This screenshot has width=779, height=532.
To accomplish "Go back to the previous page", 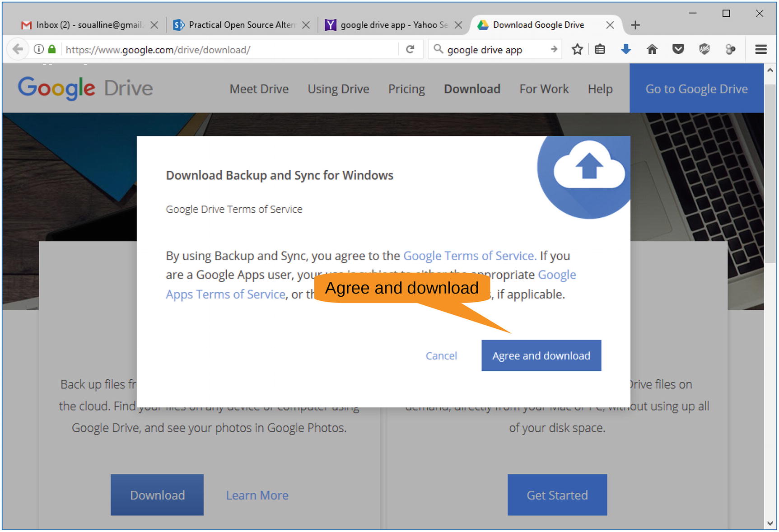I will click(18, 49).
